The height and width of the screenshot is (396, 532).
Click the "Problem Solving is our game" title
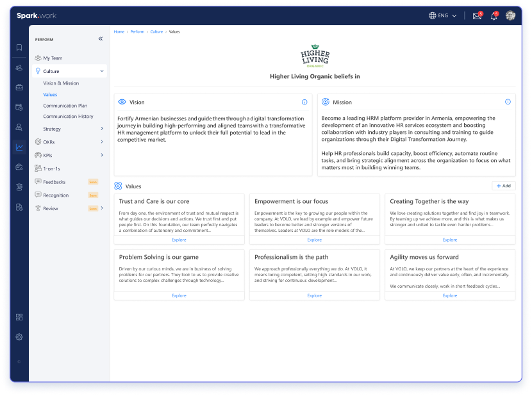click(159, 257)
